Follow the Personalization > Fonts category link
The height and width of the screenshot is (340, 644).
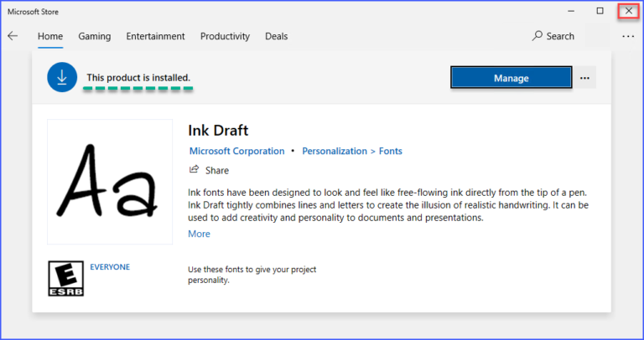(x=352, y=151)
